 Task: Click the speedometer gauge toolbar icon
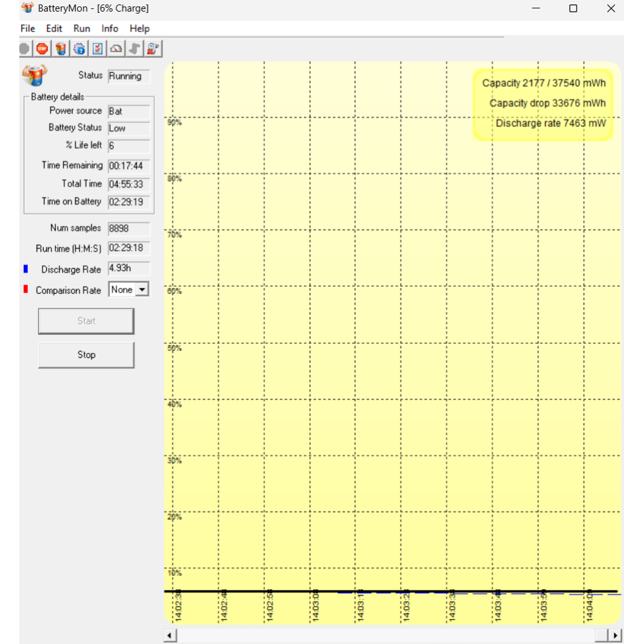tap(117, 48)
